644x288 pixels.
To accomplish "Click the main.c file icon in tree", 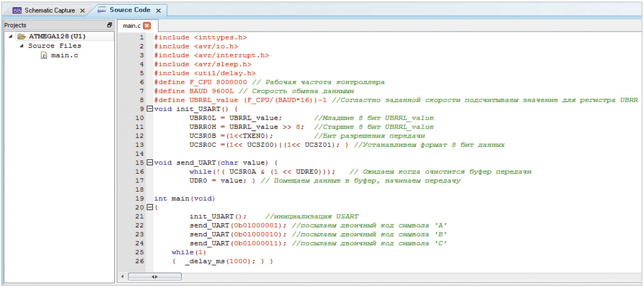I will click(x=44, y=55).
